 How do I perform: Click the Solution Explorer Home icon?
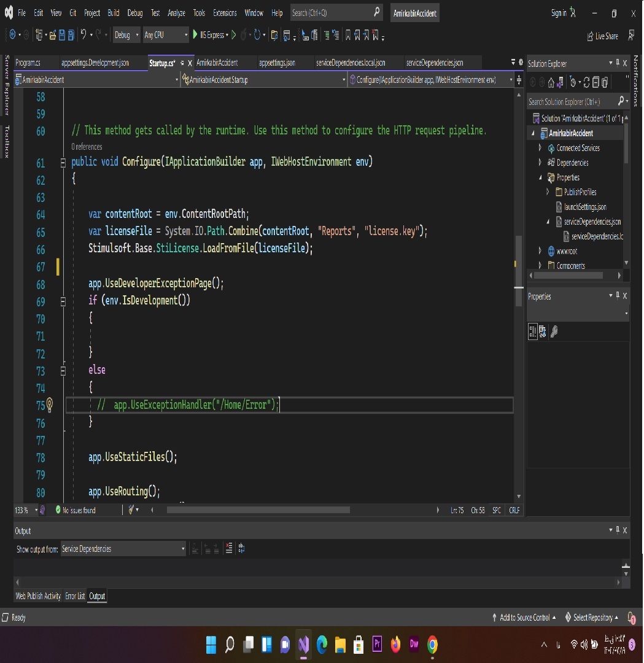pyautogui.click(x=551, y=82)
